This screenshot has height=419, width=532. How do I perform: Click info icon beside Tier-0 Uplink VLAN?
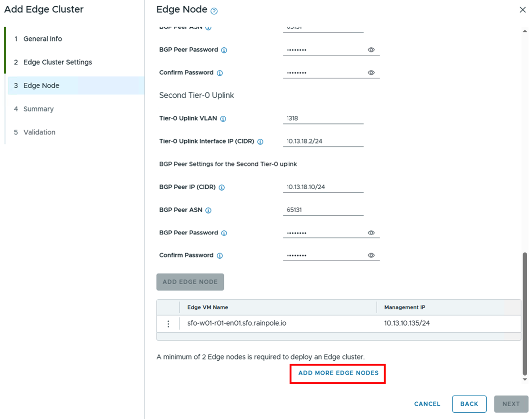click(x=223, y=119)
